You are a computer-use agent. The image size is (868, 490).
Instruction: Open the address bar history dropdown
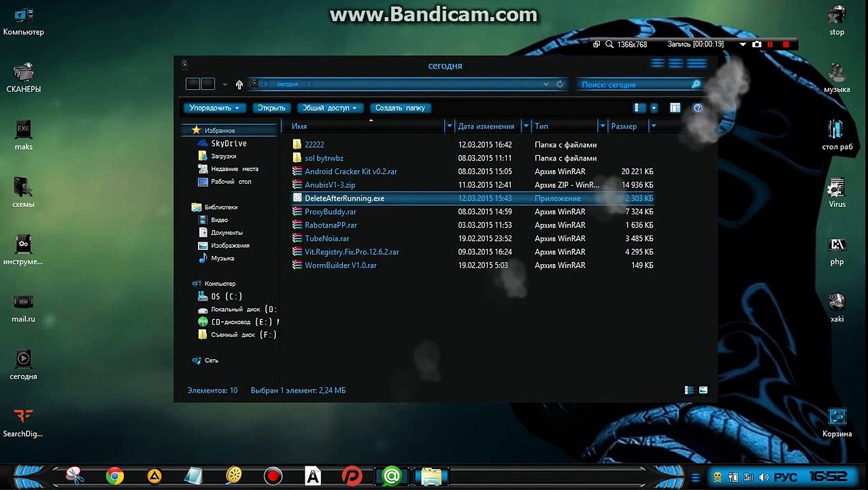[546, 84]
